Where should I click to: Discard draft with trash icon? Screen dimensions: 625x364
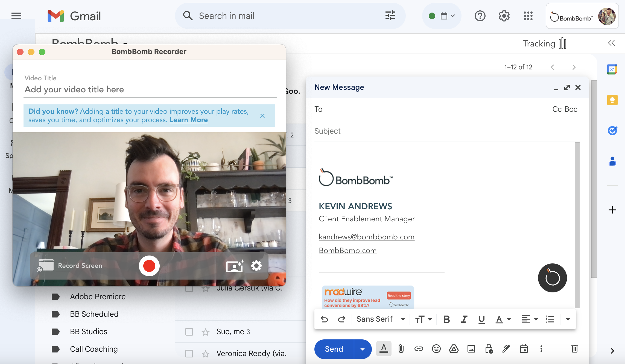(574, 349)
